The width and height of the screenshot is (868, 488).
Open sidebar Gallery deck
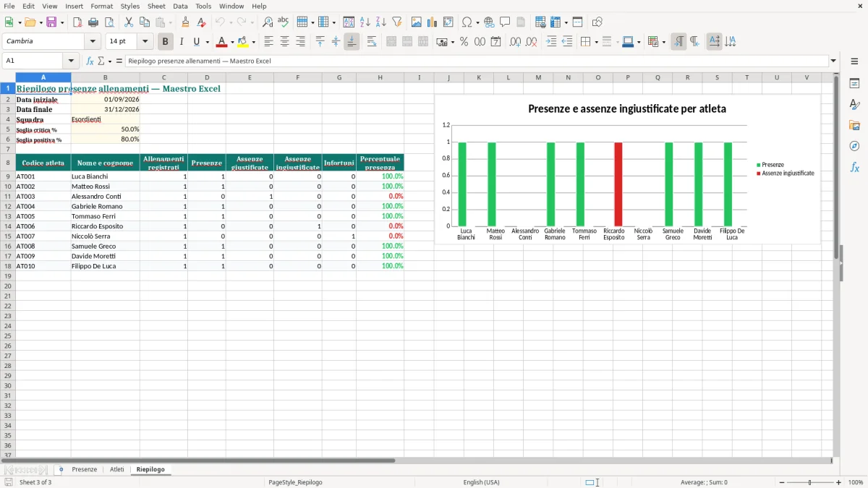coord(854,125)
